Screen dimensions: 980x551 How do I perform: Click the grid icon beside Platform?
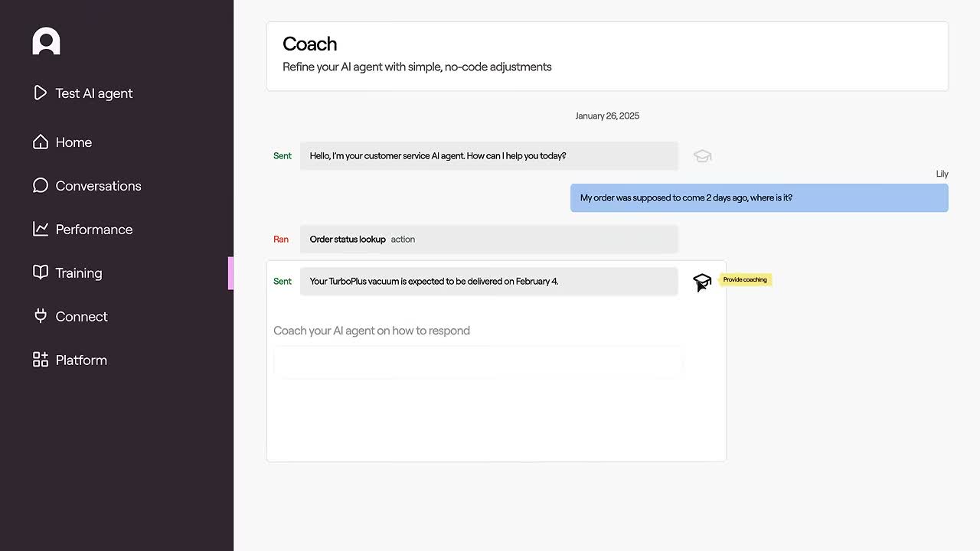41,360
